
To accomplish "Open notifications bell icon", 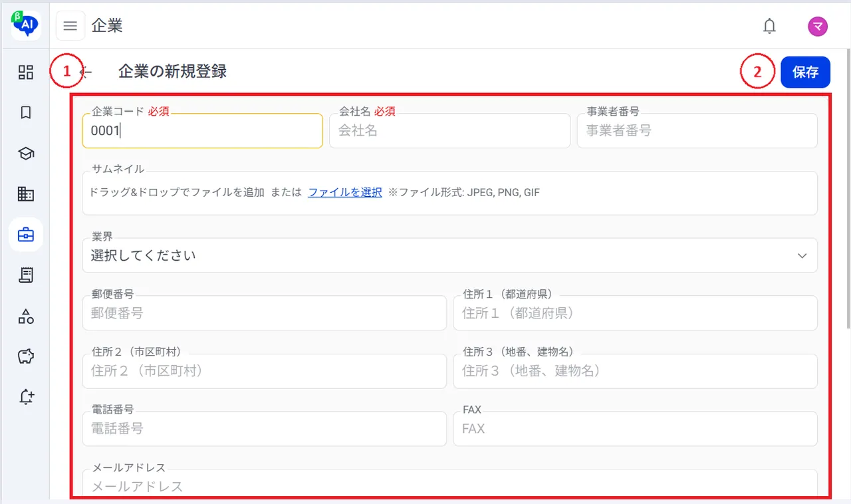I will (x=769, y=26).
